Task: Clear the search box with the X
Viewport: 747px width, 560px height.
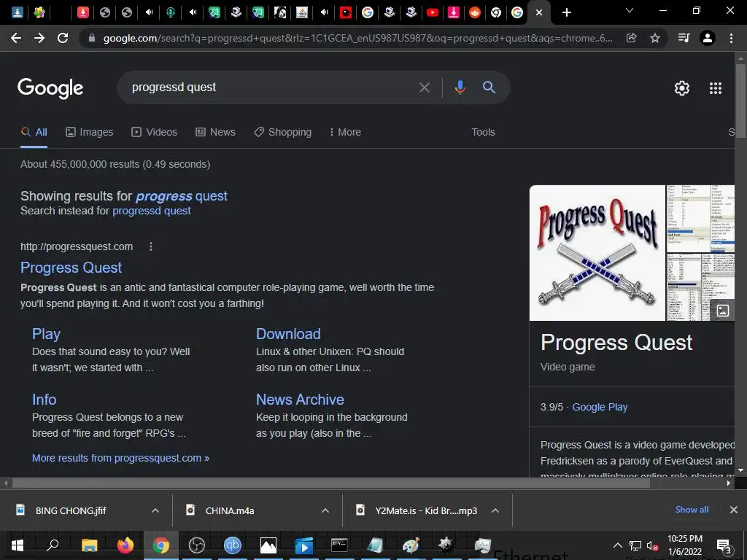Action: point(424,87)
